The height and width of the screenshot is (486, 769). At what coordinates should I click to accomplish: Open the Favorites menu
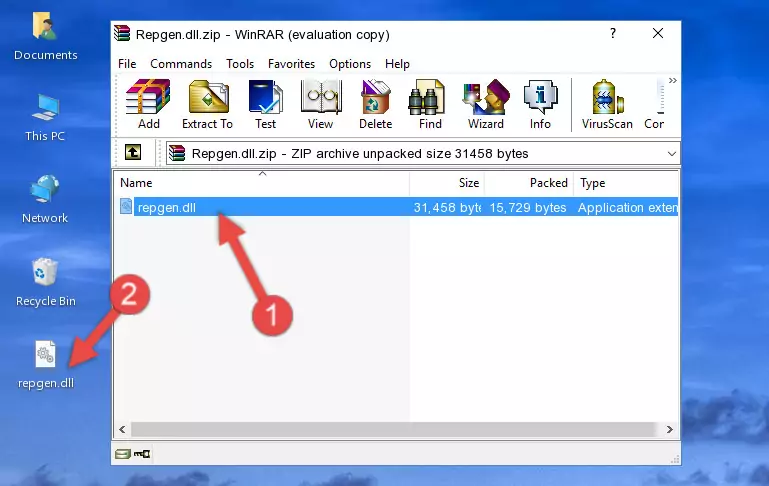click(291, 64)
